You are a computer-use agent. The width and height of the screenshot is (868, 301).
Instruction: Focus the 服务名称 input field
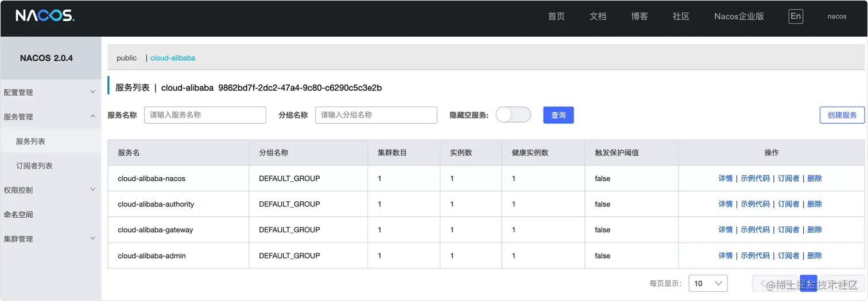(205, 115)
